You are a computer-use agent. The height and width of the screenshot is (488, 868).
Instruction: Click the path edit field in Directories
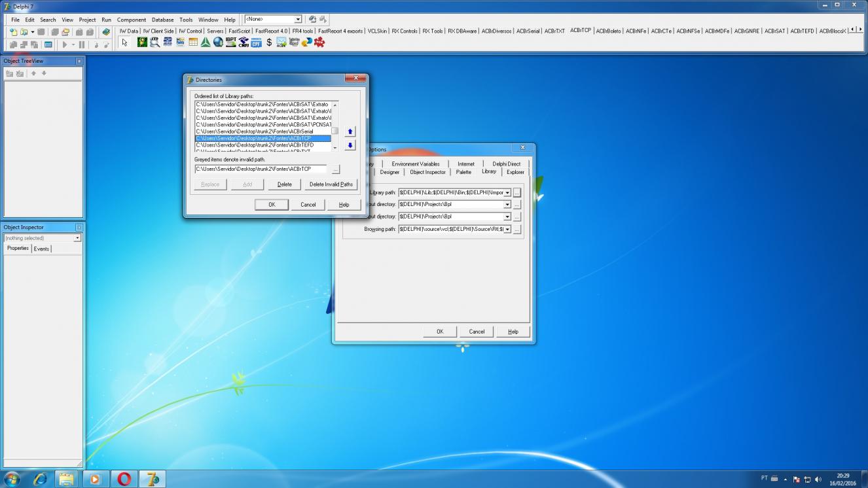pyautogui.click(x=261, y=169)
